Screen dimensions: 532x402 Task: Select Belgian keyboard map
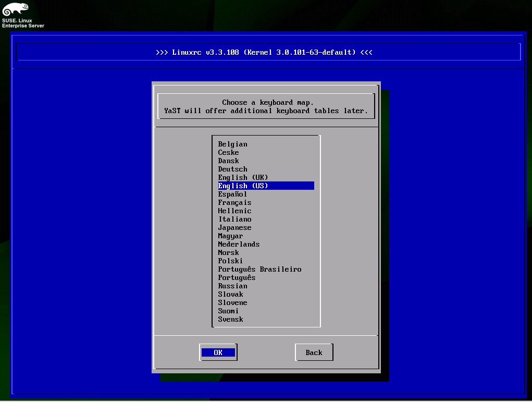tap(232, 144)
